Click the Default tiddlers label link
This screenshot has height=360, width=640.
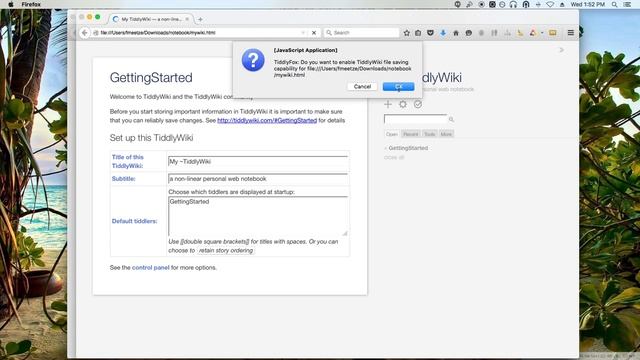point(134,221)
